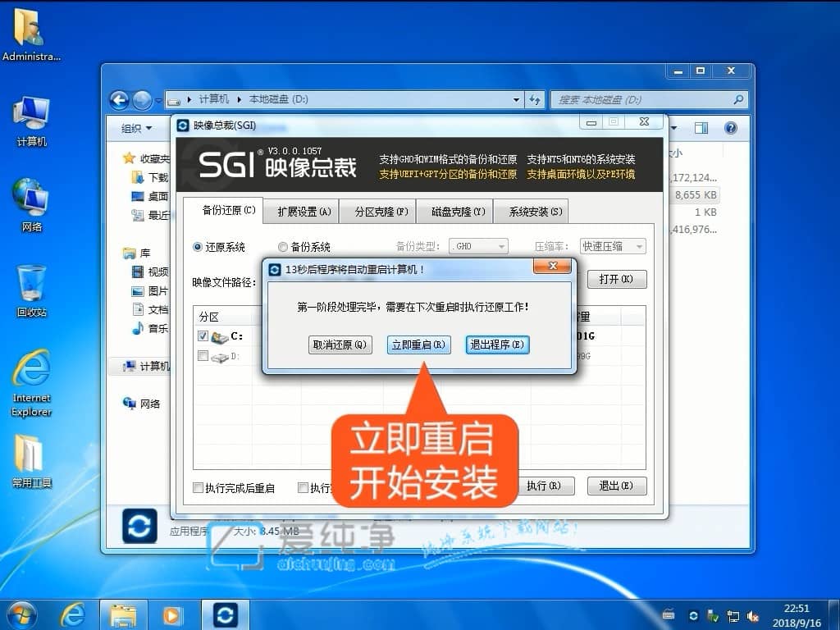The image size is (840, 630).
Task: Click the SGI icon in the taskbar
Action: pyautogui.click(x=225, y=615)
